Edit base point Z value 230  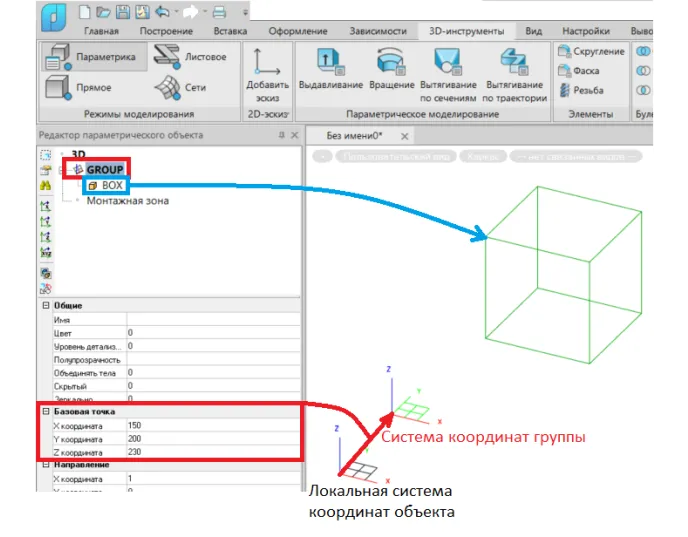[213, 451]
